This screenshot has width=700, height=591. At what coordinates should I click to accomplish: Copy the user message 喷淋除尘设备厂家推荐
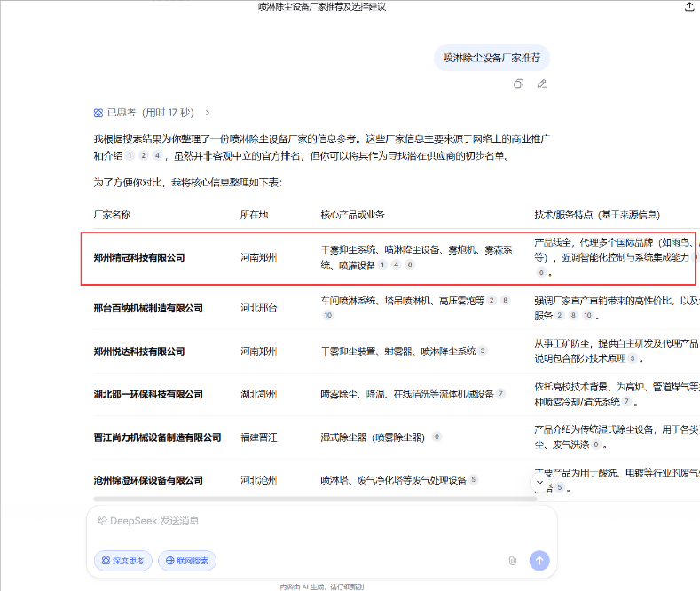click(x=518, y=84)
